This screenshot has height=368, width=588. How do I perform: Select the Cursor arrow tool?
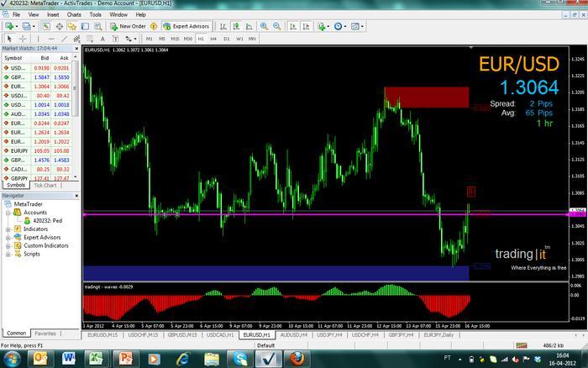pos(9,39)
